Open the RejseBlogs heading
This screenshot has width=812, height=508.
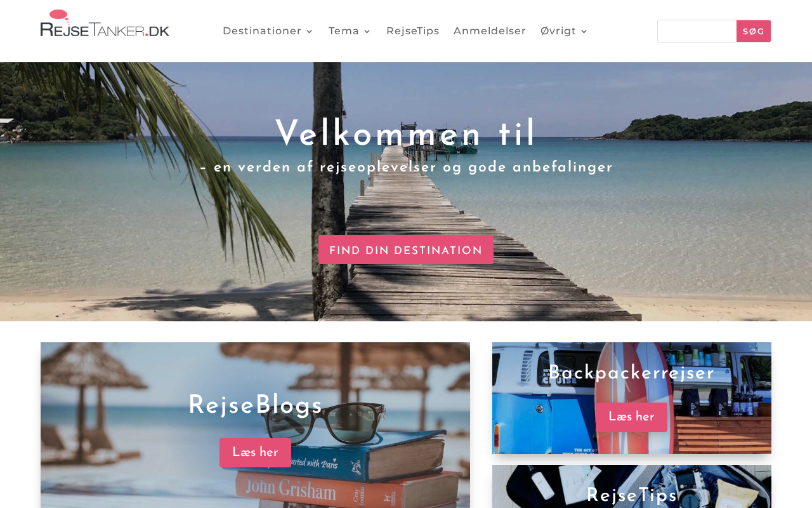(x=255, y=406)
